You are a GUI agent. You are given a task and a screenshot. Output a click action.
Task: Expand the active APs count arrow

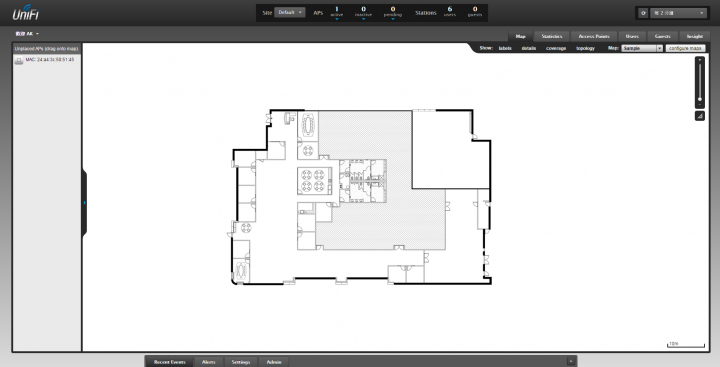337,19
